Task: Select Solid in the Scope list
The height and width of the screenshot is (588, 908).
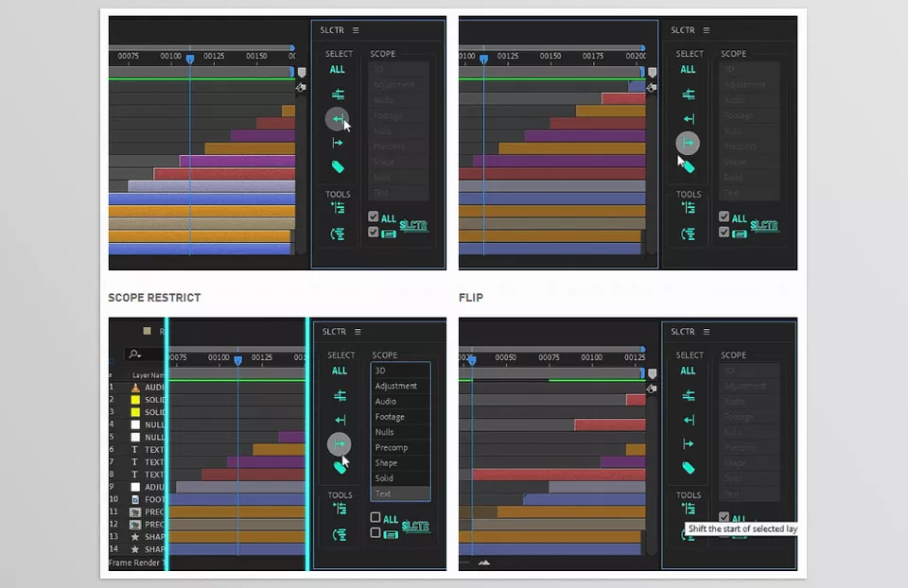Action: (x=400, y=478)
